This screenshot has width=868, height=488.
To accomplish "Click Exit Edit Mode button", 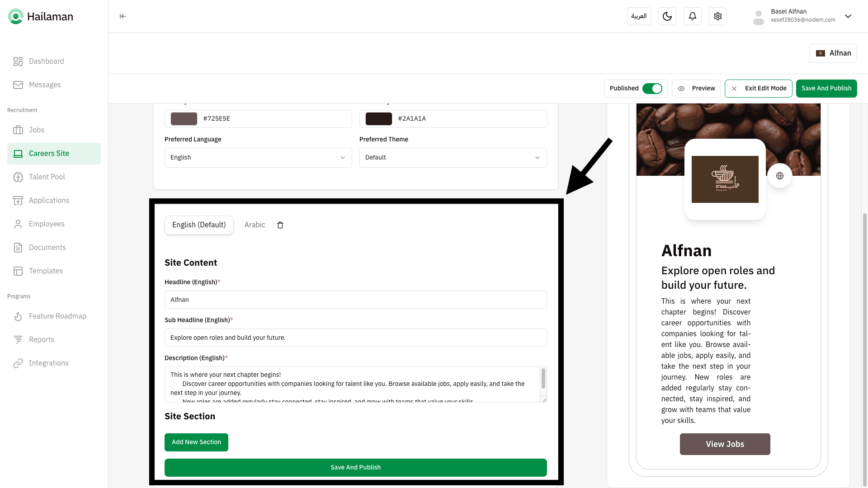I will pyautogui.click(x=758, y=89).
